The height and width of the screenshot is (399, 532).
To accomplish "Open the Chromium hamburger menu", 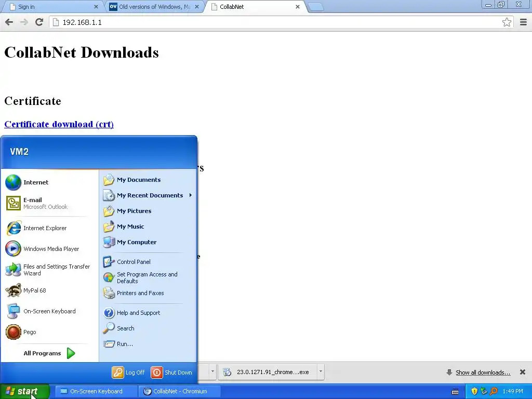I will pos(523,22).
